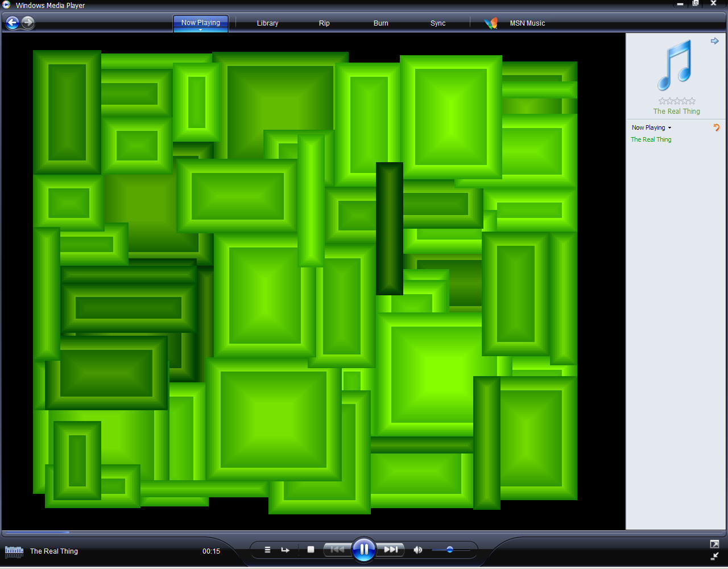Viewport: 728px width, 569px height.
Task: Go back with the blue back arrow
Action: pos(13,23)
